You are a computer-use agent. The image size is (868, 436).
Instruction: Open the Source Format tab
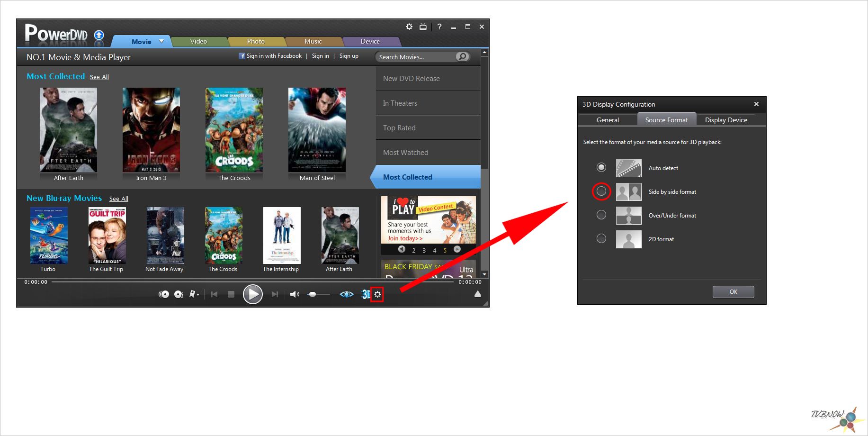[x=666, y=119]
